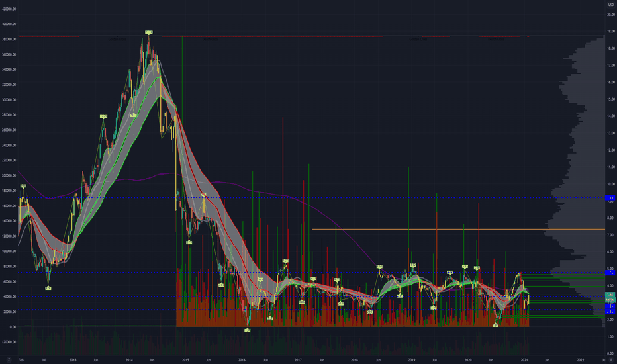Screen dimensions: 617x364
Task: Click the 2020 label on time axis
Action: [468, 360]
